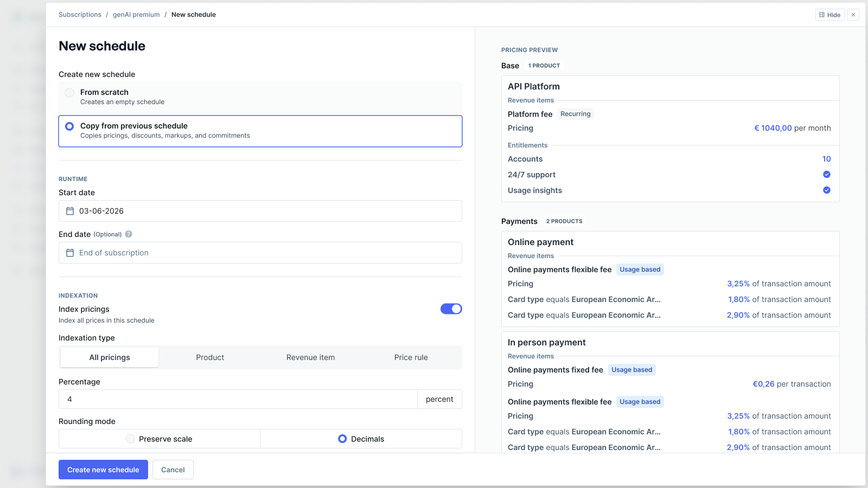Screen dimensions: 868x488
Task: Click the Start date field 03-06-2026
Action: pos(260,211)
